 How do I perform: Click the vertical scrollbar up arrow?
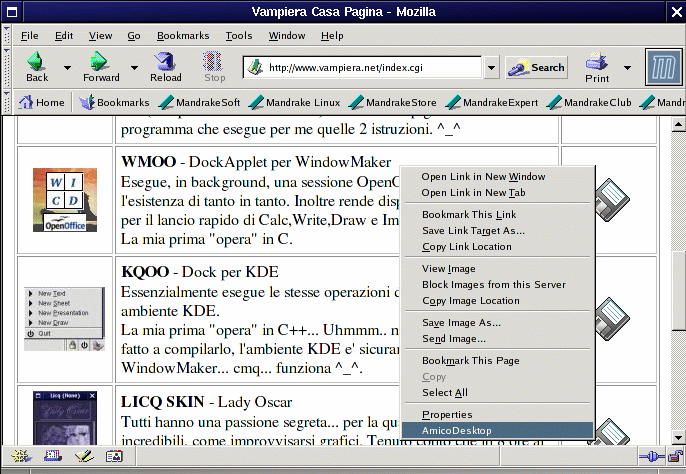678,124
